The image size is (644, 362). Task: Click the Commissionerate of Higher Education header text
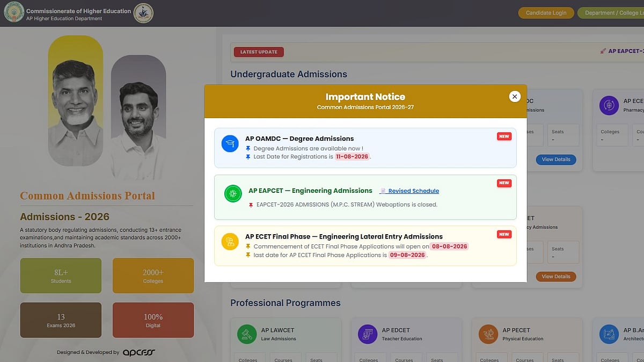point(78,11)
